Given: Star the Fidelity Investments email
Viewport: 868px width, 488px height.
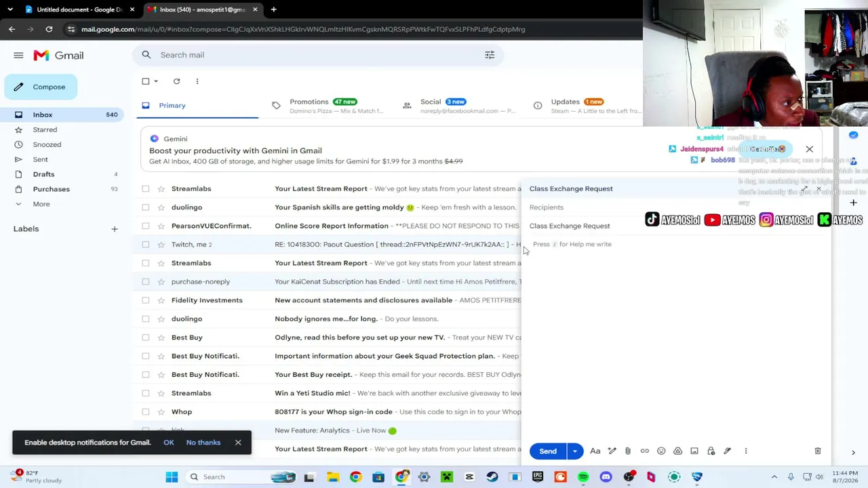Looking at the screenshot, I should point(161,300).
